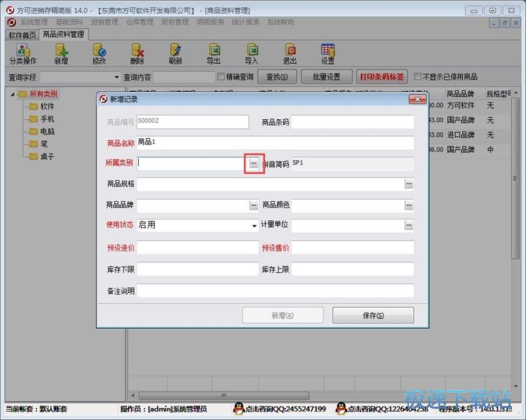Click the 方可软件 brand cell
Viewport: 526px width, 420px height.
tap(461, 105)
